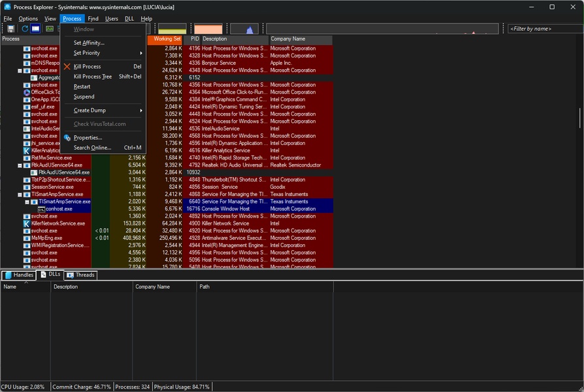The width and height of the screenshot is (584, 392).
Task: Open System Information via the graph icon
Action: coord(50,29)
